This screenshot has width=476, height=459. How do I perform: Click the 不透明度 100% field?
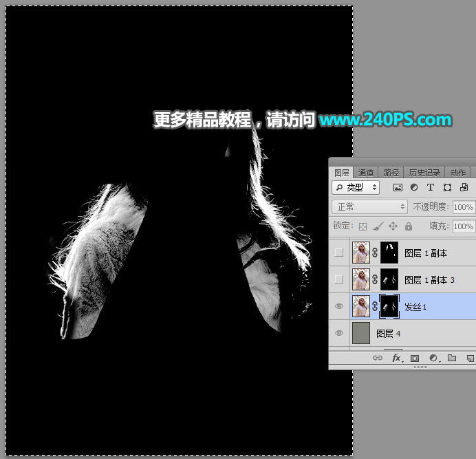click(x=464, y=207)
